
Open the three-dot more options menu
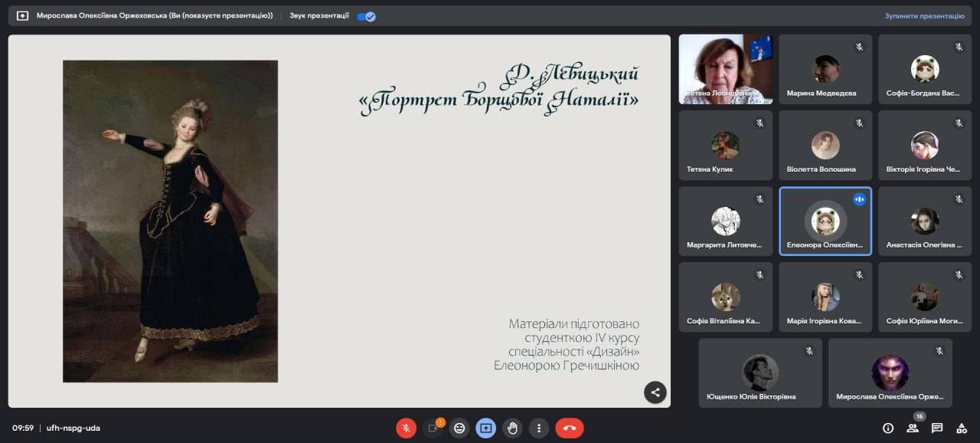click(539, 428)
